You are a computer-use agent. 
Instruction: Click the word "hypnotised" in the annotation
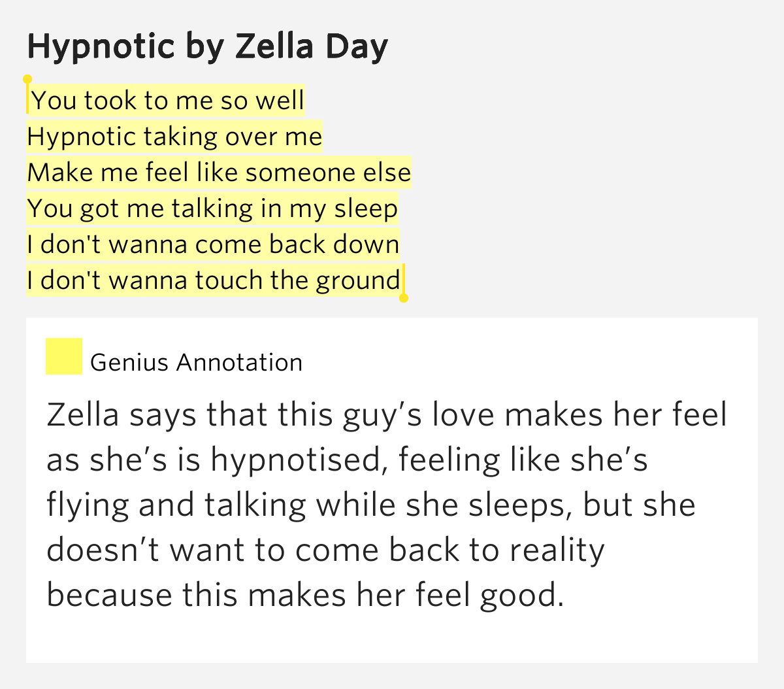point(295,460)
